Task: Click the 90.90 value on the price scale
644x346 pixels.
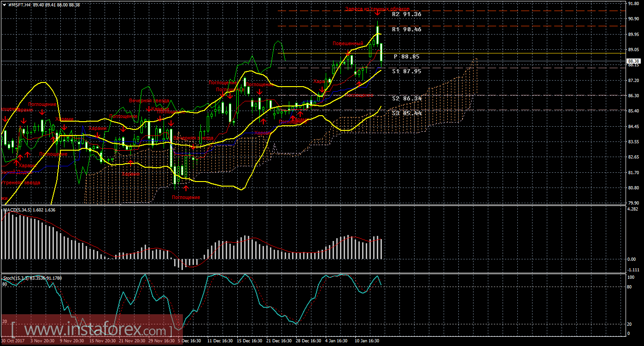Action: tap(633, 19)
